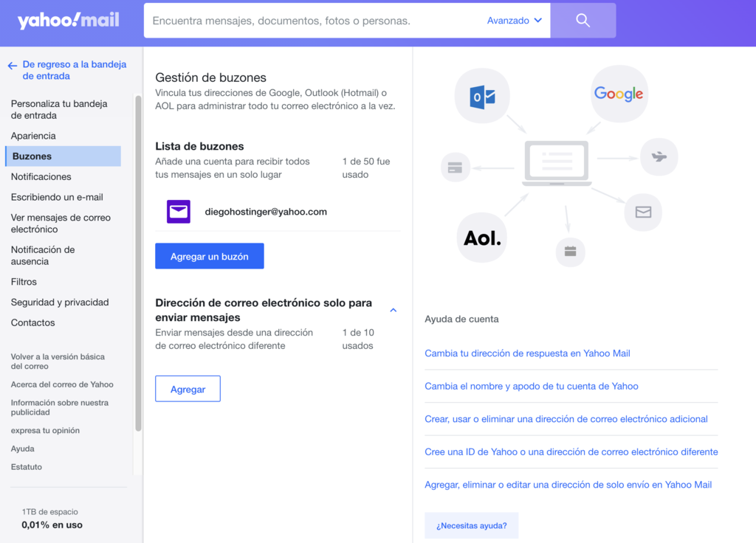Screen dimensions: 756x543
Task: Click the briefcase icon in the illustration
Action: pyautogui.click(x=570, y=251)
